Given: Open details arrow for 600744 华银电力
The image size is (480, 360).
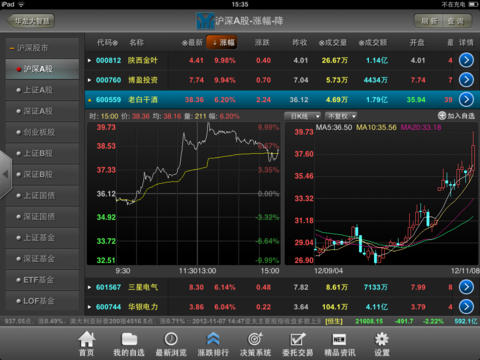Looking at the screenshot, I should point(466,307).
